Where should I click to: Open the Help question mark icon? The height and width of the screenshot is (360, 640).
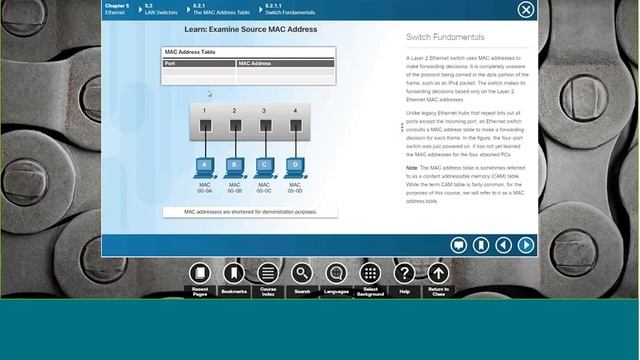click(x=404, y=273)
